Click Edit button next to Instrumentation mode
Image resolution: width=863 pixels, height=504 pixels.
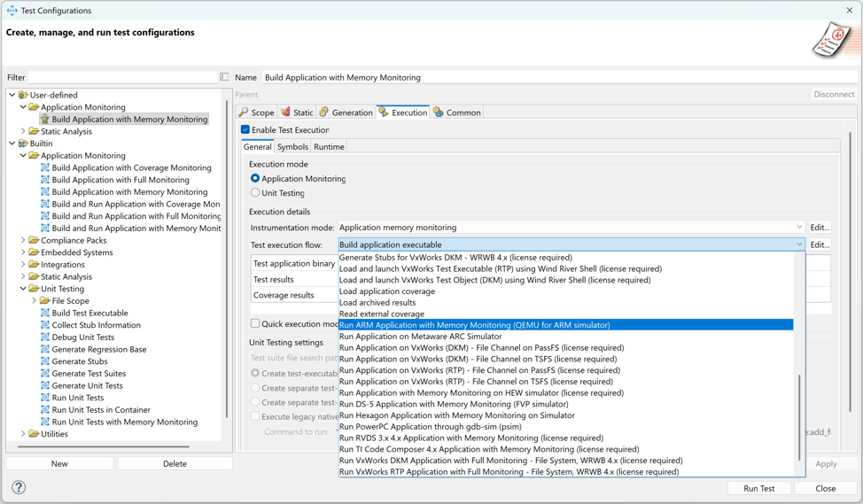pyautogui.click(x=820, y=228)
